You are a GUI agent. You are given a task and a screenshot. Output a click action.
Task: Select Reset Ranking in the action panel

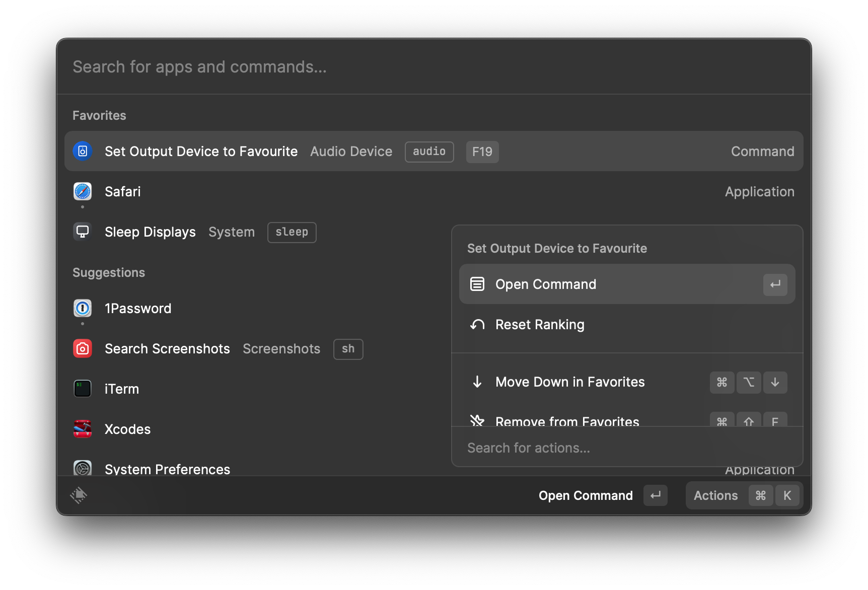[539, 324]
